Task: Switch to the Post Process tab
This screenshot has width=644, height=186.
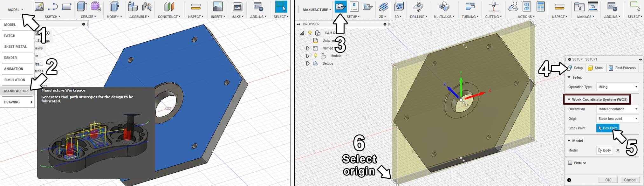Action: [622, 68]
